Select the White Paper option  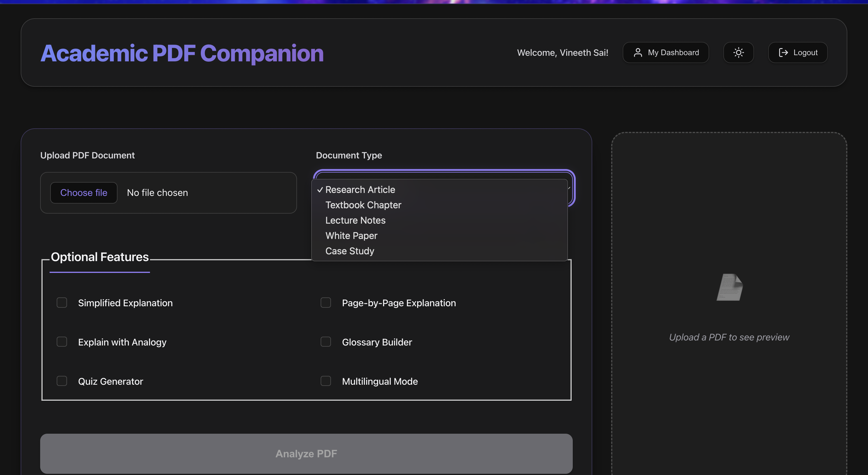(351, 236)
